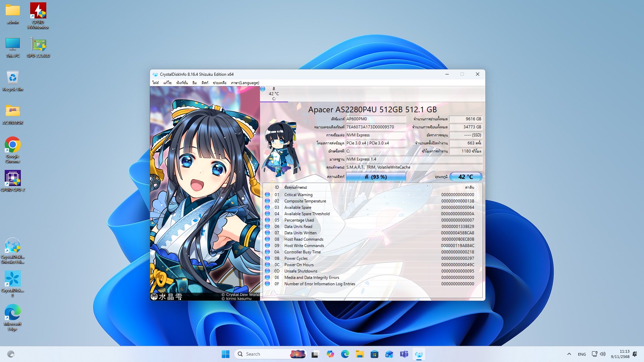Click the firmware AP600PM0 field
The image size is (644, 362).
pyautogui.click(x=375, y=119)
